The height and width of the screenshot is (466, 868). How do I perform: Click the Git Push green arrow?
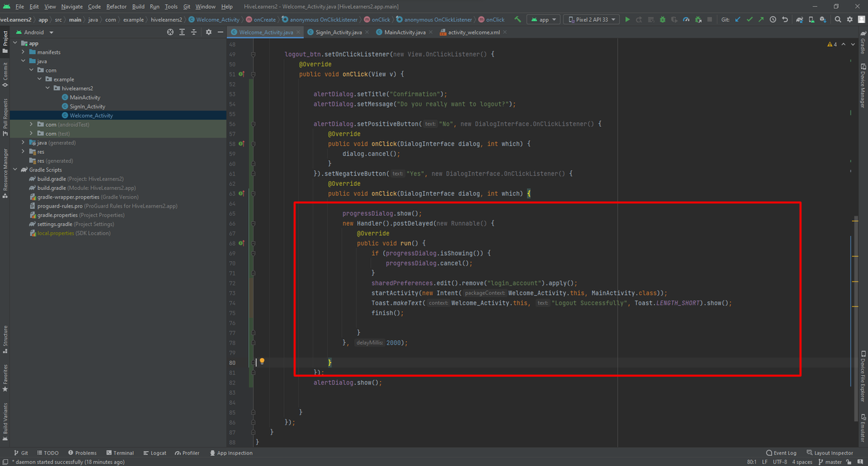(x=761, y=20)
